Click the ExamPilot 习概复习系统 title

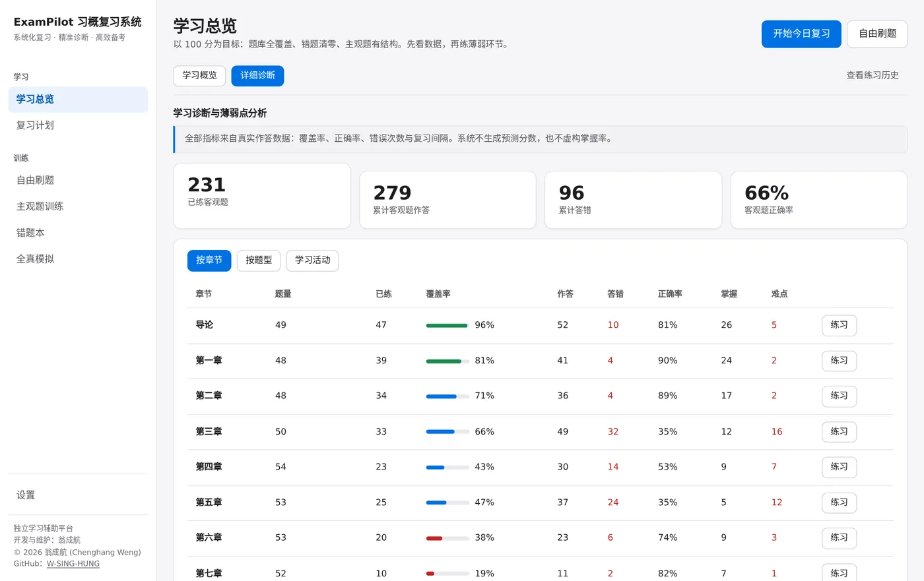(78, 22)
